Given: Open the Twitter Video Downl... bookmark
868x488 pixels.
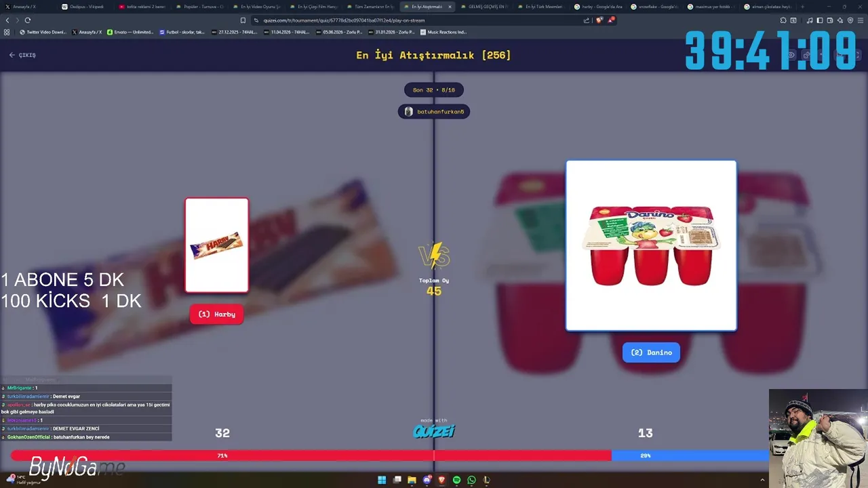Looking at the screenshot, I should tap(43, 32).
